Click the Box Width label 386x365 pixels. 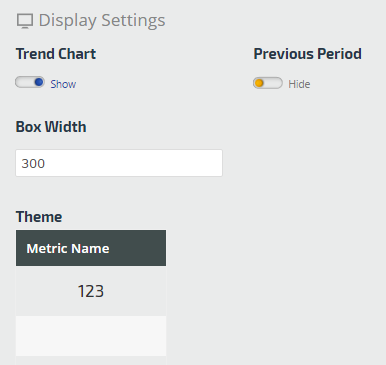coord(51,127)
